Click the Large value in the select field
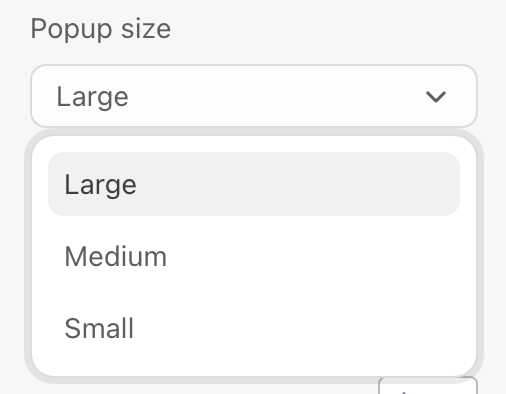 [x=93, y=97]
